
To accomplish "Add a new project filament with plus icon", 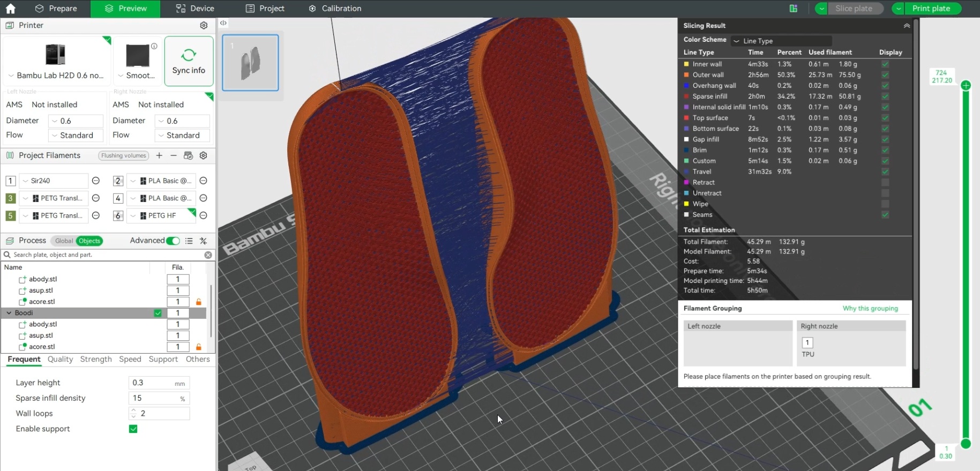I will click(159, 155).
